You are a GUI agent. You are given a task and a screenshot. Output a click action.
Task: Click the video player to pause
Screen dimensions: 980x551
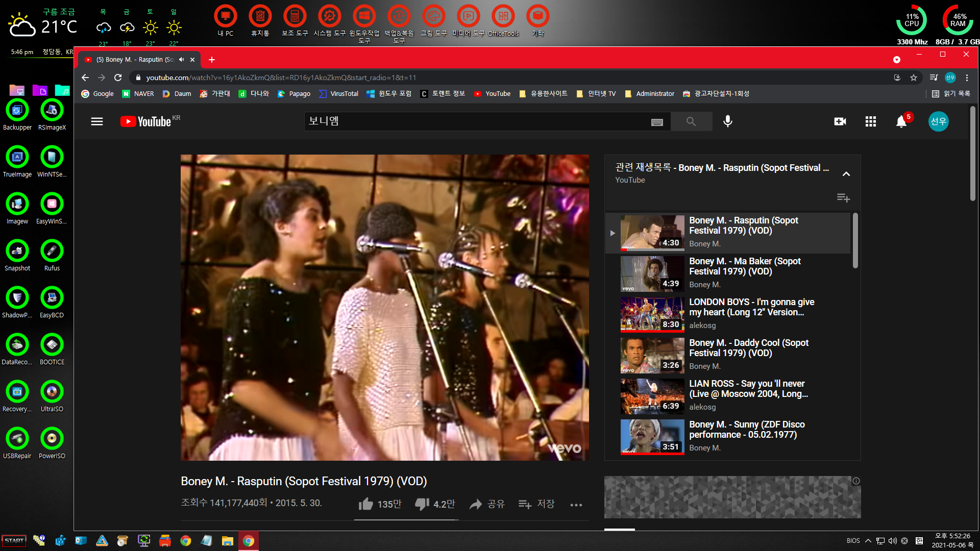click(384, 307)
